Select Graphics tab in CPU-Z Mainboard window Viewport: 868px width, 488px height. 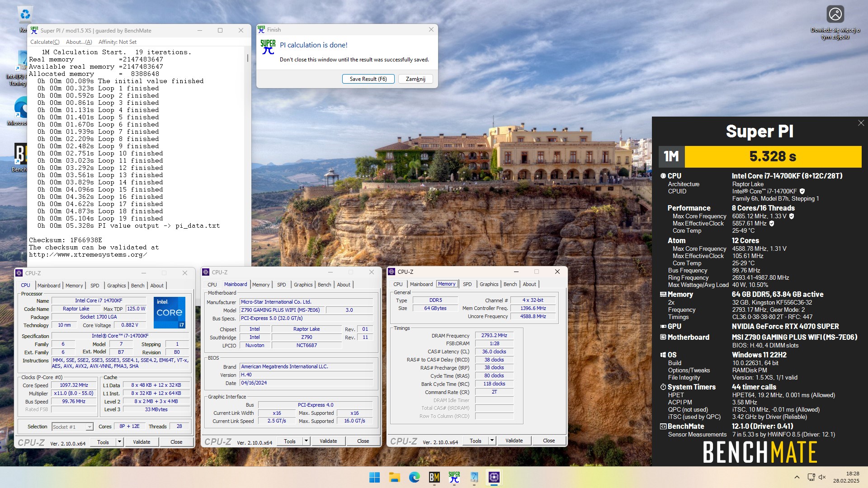point(303,285)
